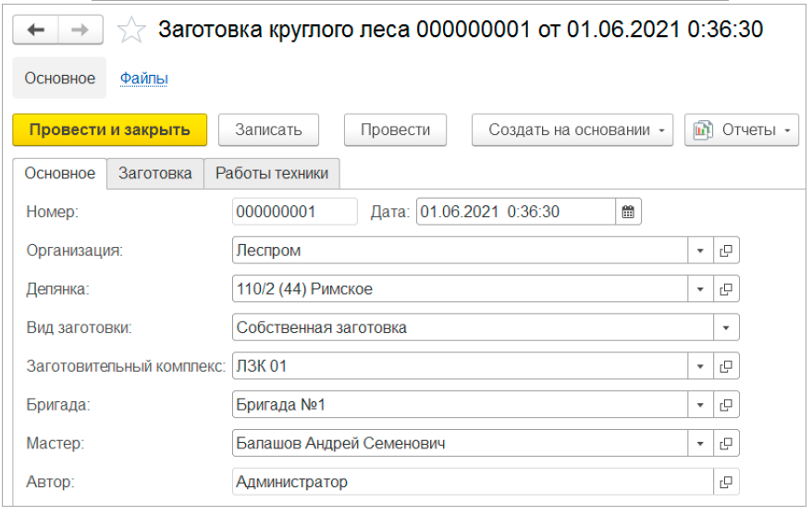Switch to the Работы техники tab
The width and height of the screenshot is (812, 515).
(272, 173)
